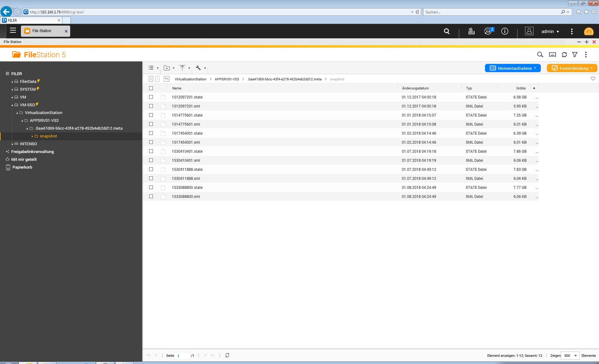Open row options dots for 1512097201.state
The height and width of the screenshot is (364, 599).
point(537,98)
